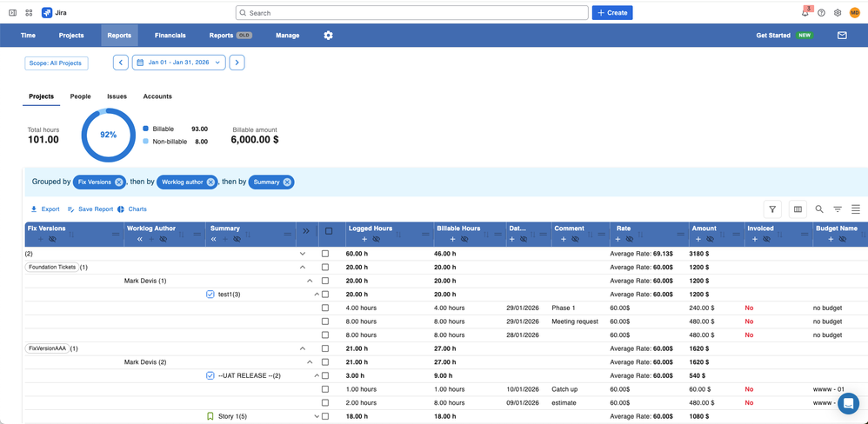Open the app switcher grid icon
This screenshot has height=424, width=868.
pos(30,13)
